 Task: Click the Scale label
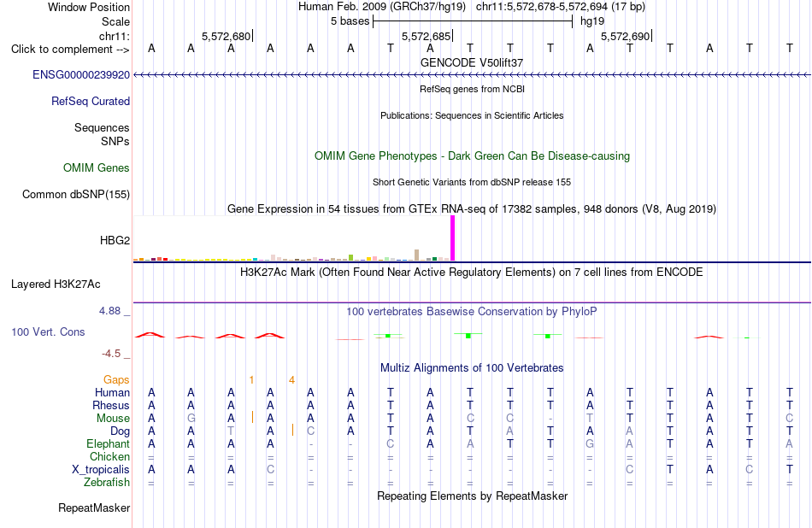pyautogui.click(x=115, y=21)
